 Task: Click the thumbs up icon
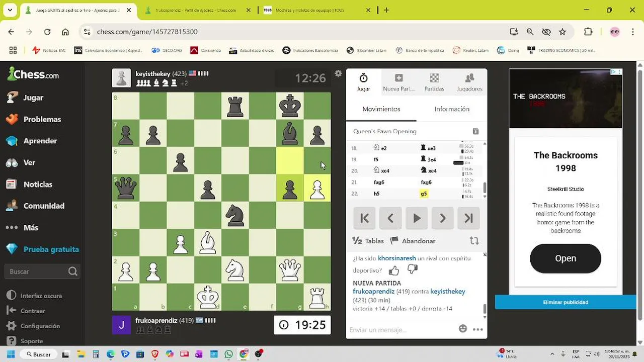click(394, 271)
